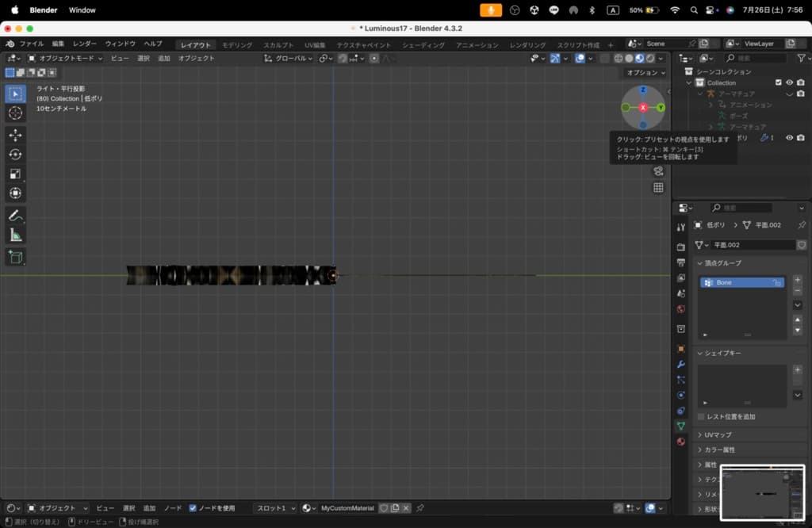
Task: Select the 3D Cursor tool
Action: pyautogui.click(x=15, y=113)
